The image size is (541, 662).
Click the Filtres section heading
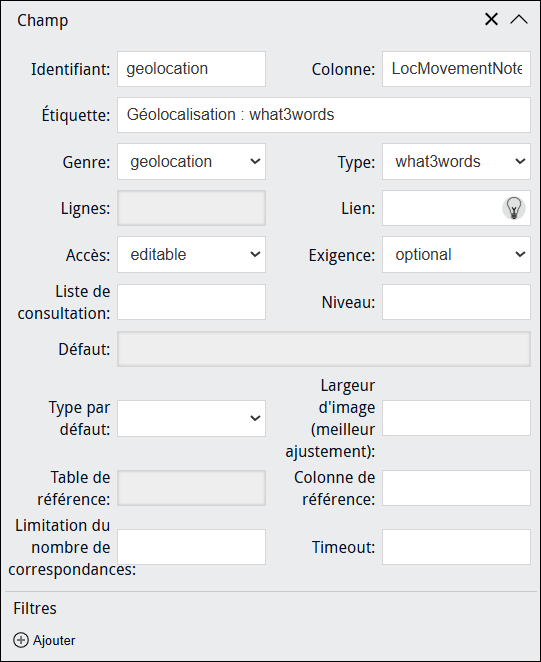click(35, 608)
